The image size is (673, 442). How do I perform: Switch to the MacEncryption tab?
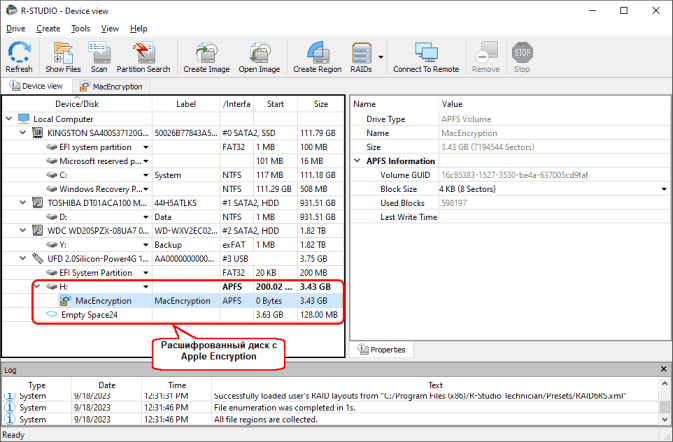point(111,86)
